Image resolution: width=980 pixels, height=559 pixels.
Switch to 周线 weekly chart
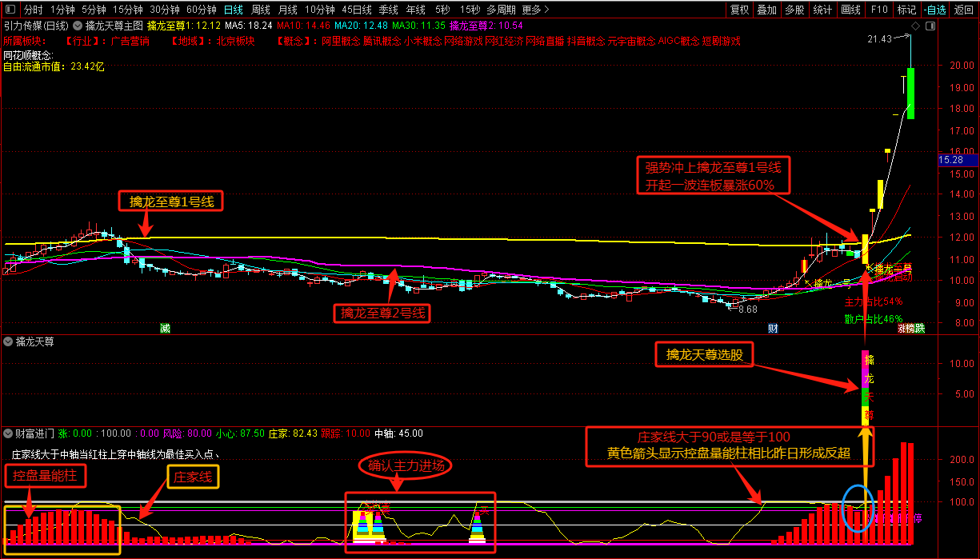tap(261, 10)
